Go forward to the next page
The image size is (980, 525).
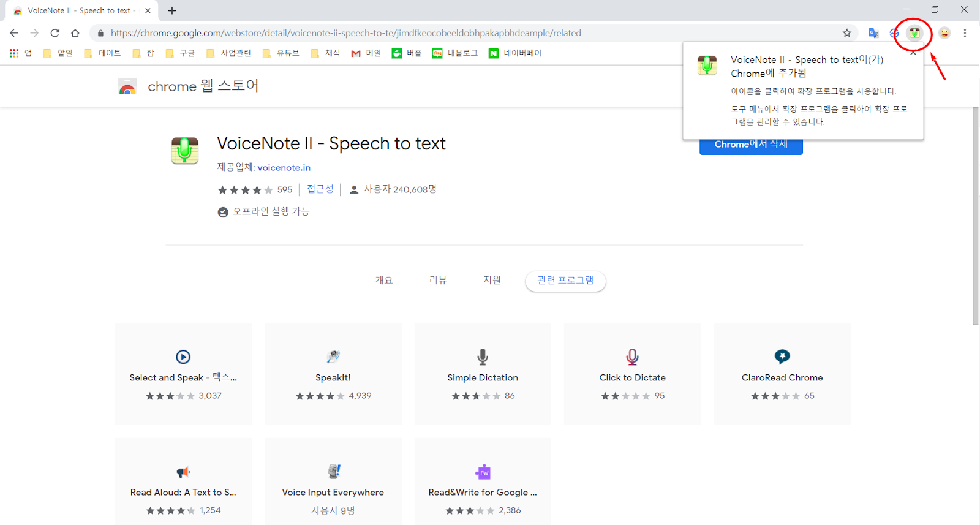click(x=34, y=33)
